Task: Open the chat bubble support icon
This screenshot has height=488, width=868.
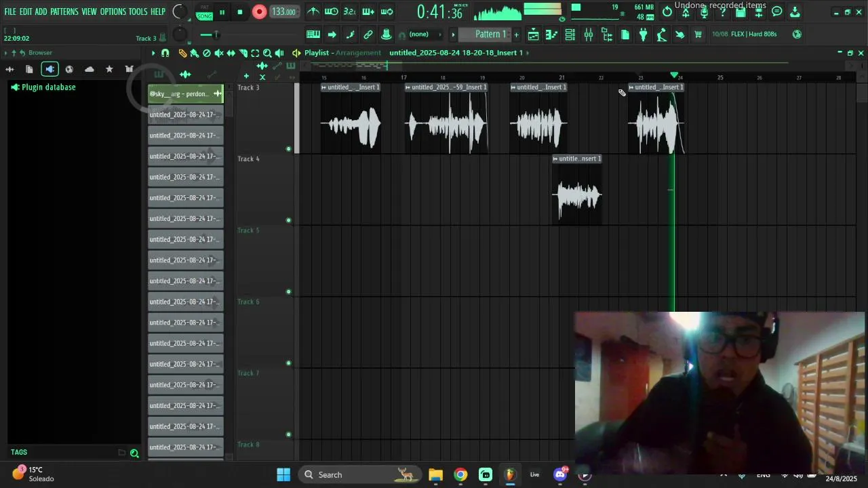Action: 777,12
